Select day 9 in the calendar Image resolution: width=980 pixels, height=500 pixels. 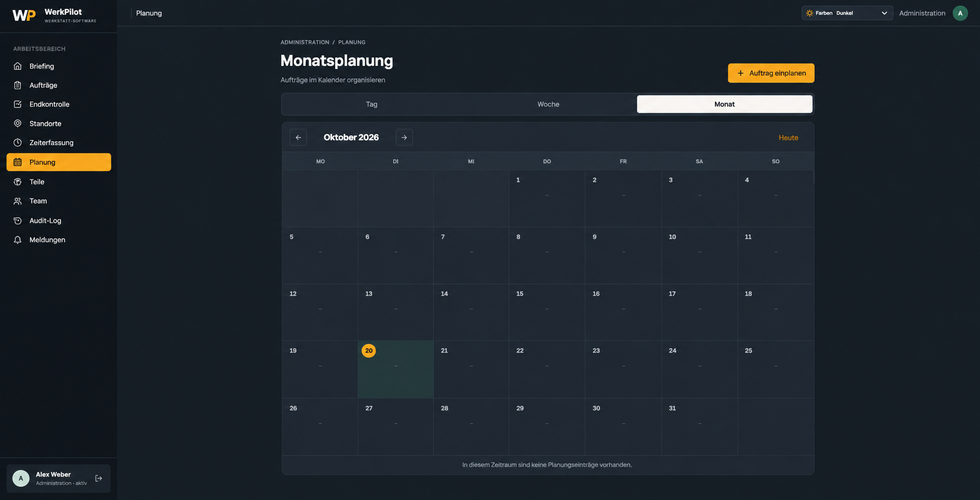coord(623,256)
